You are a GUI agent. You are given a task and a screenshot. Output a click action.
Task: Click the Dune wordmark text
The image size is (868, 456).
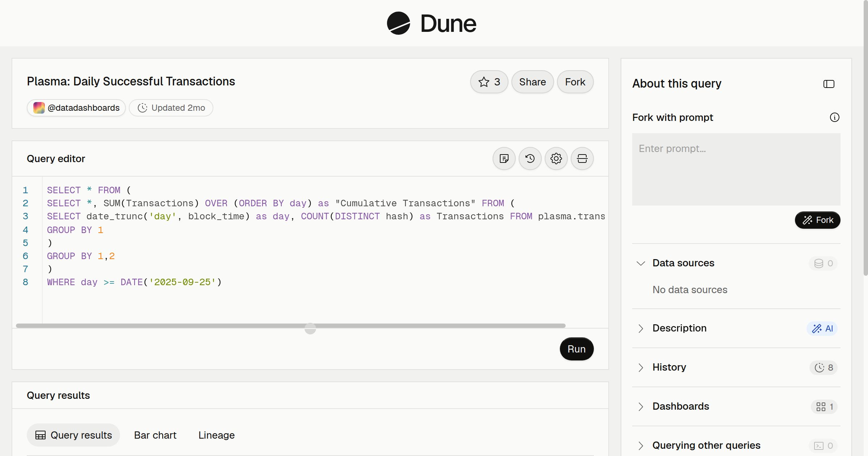[x=448, y=24]
